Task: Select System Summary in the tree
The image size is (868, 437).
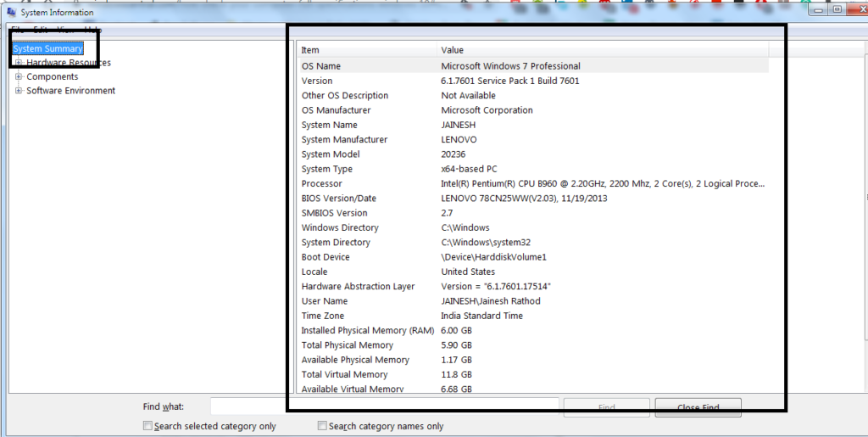Action: [47, 49]
